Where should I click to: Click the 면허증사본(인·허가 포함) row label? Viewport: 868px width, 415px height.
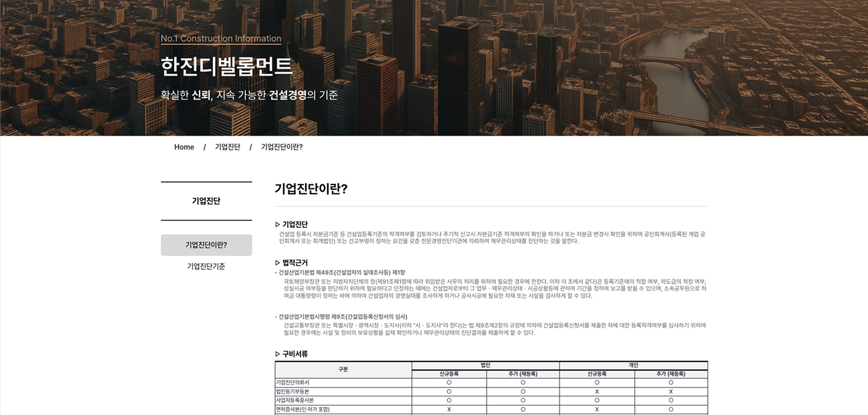tap(302, 409)
